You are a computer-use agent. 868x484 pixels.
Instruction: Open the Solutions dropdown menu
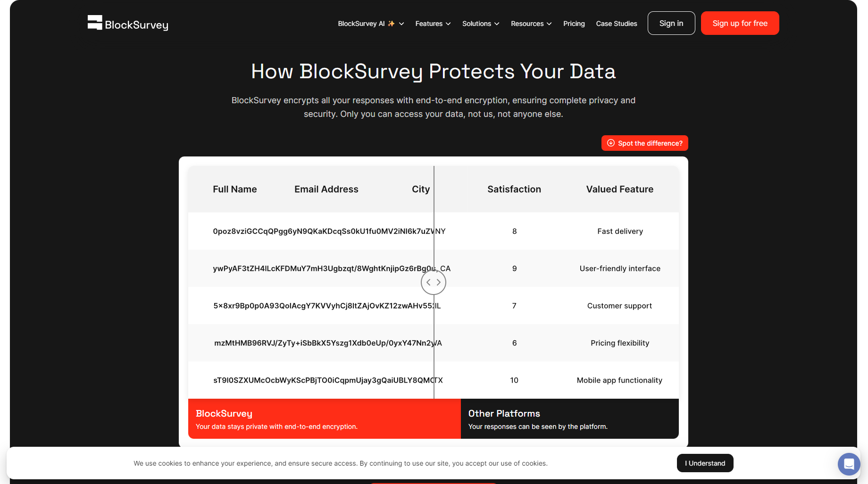point(480,24)
